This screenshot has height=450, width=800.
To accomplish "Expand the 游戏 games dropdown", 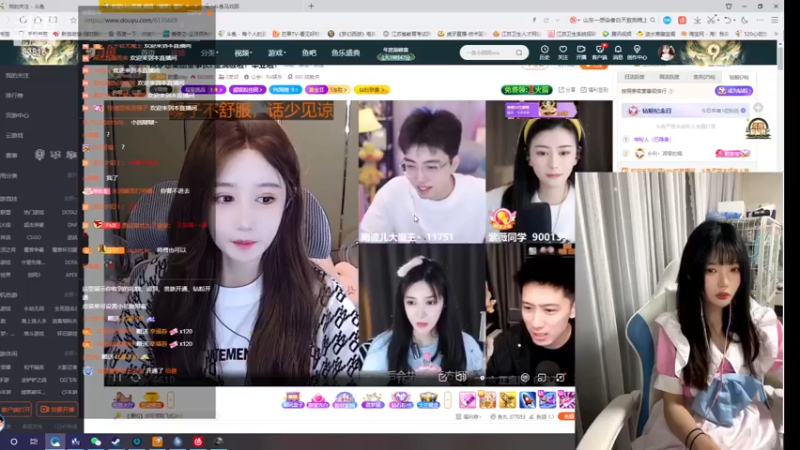I will (277, 53).
